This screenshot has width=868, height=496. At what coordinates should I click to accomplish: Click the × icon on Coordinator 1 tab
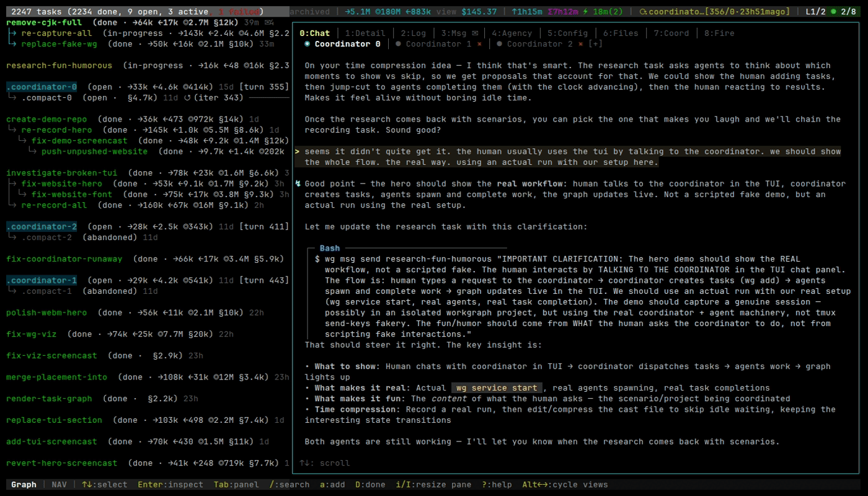[480, 44]
